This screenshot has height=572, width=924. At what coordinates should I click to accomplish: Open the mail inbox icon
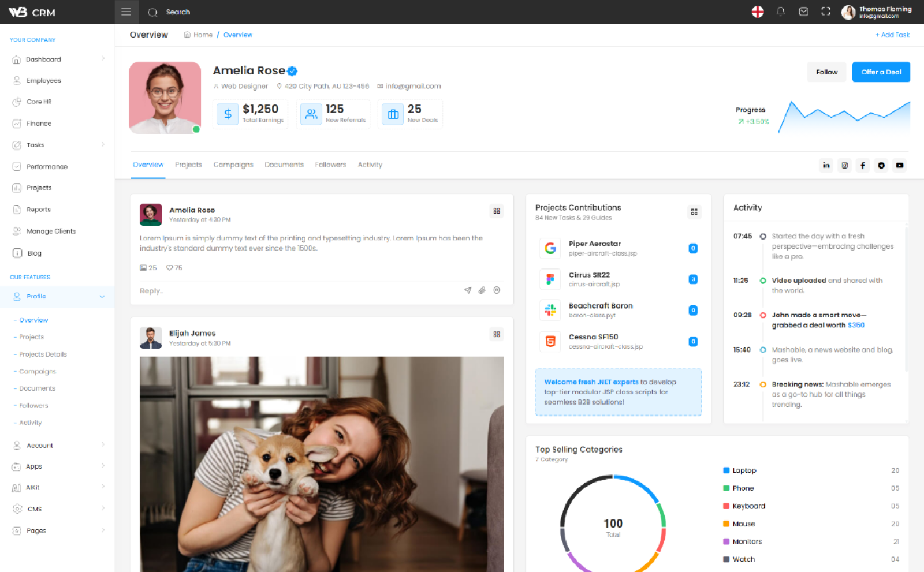(803, 12)
